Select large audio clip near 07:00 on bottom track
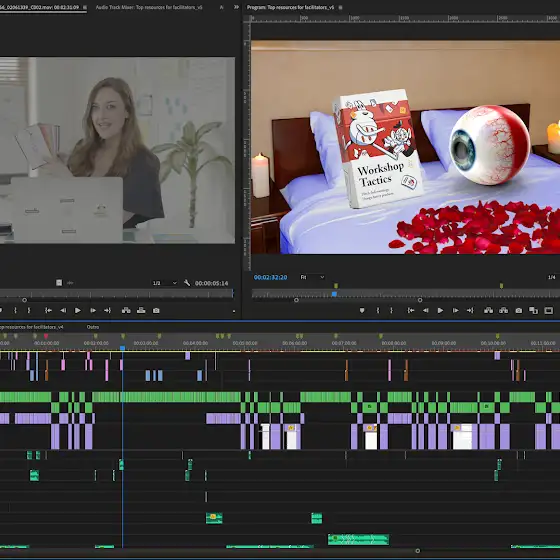 click(x=359, y=539)
